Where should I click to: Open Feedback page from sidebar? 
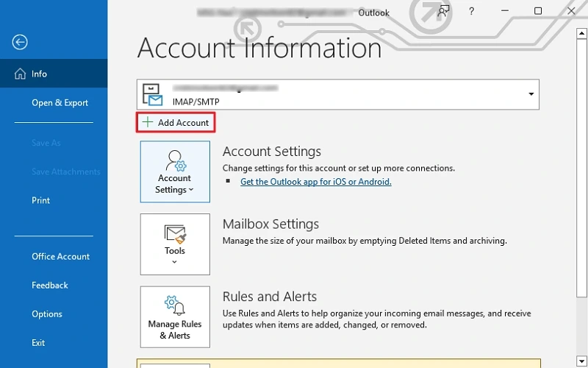pos(50,286)
